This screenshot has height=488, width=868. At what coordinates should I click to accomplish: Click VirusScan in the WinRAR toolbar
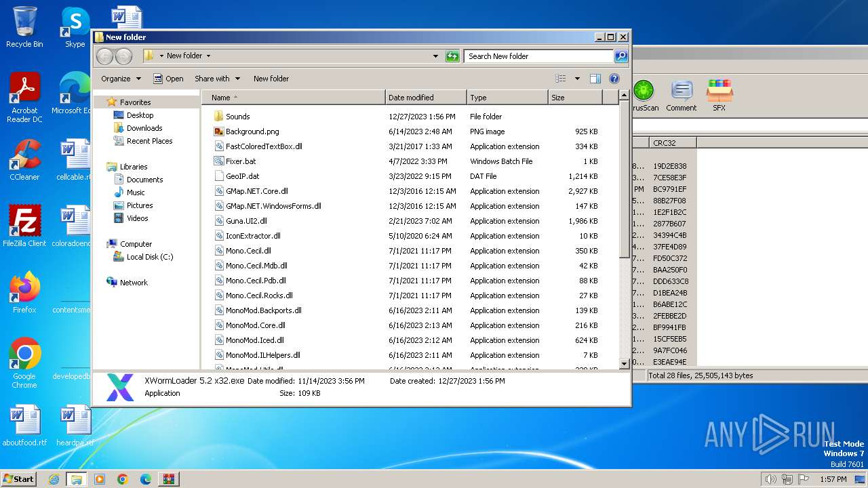pyautogui.click(x=644, y=95)
